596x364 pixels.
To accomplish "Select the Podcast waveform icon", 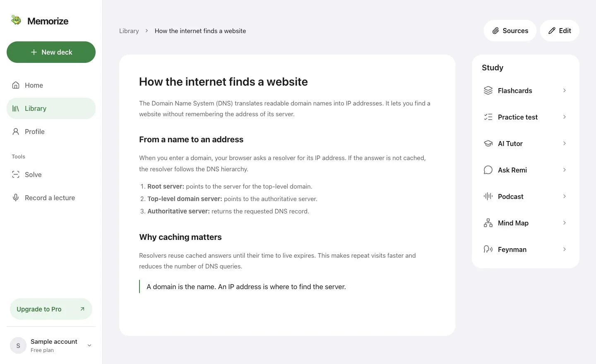I will coord(488,196).
